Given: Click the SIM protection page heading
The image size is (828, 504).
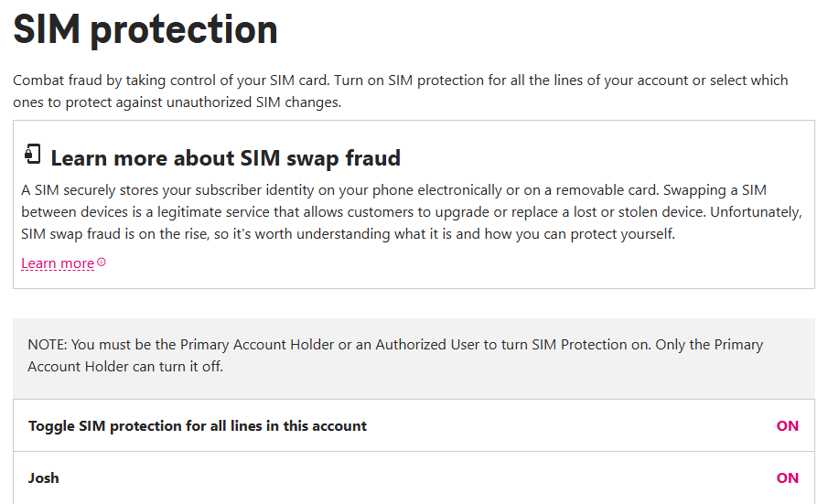Looking at the screenshot, I should (145, 30).
